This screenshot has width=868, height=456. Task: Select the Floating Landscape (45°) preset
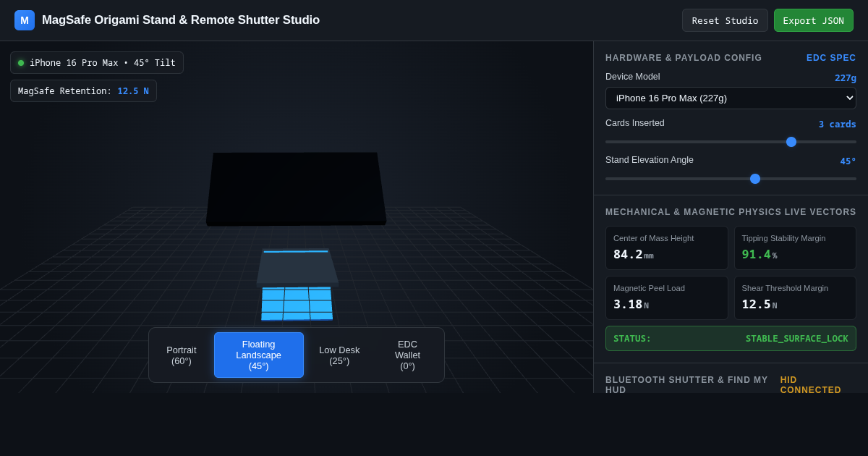click(259, 355)
